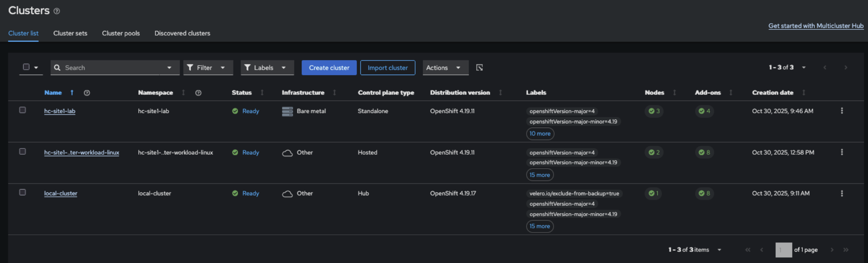Open the Actions dropdown menu

click(445, 68)
